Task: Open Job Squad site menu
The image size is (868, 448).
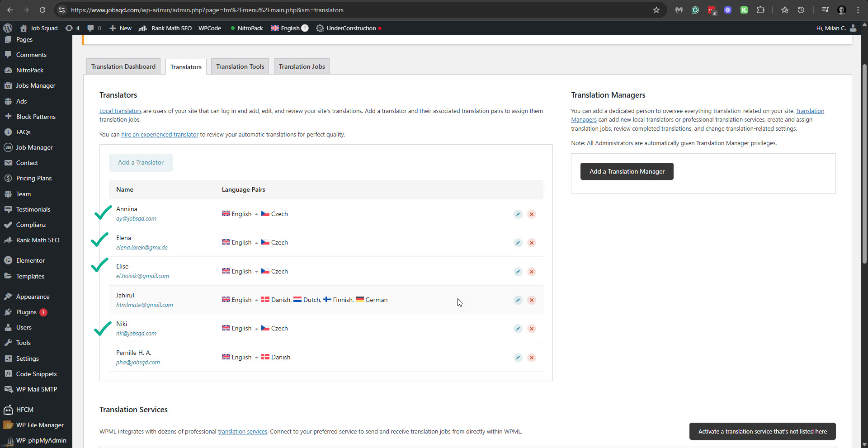Action: (x=39, y=28)
